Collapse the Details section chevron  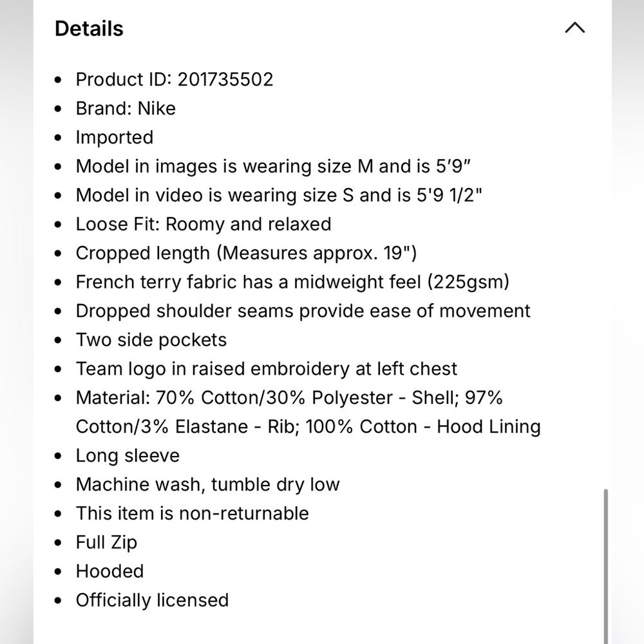point(574,28)
